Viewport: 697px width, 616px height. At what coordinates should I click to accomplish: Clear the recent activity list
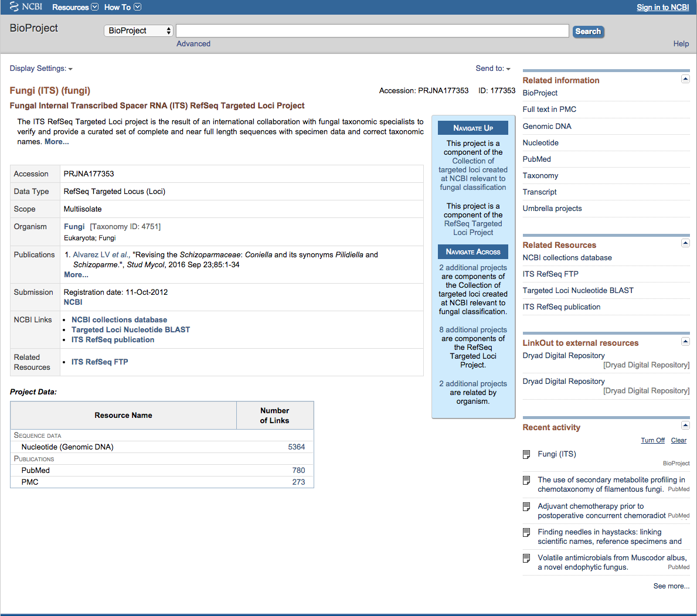678,440
